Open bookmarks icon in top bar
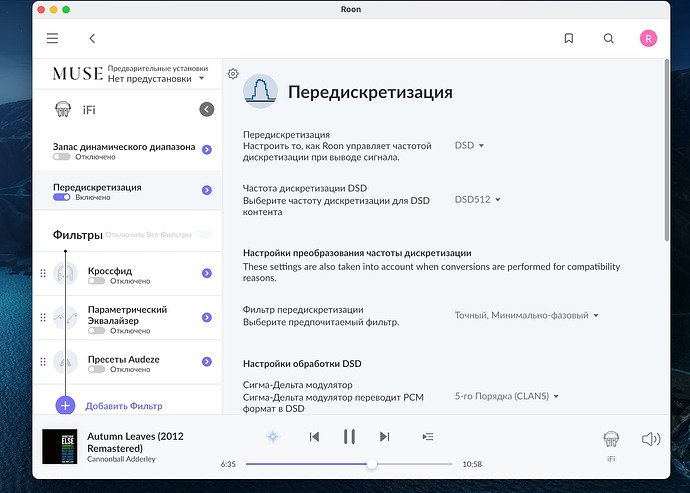 [569, 38]
